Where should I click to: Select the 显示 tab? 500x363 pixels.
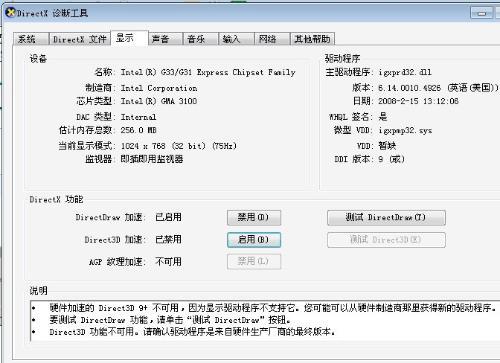(x=129, y=38)
